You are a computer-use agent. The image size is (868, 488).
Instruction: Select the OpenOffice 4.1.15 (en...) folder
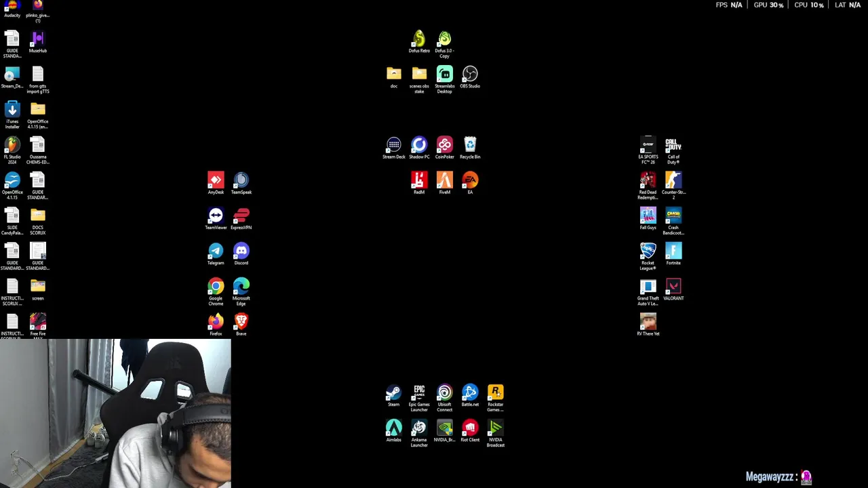(x=38, y=115)
